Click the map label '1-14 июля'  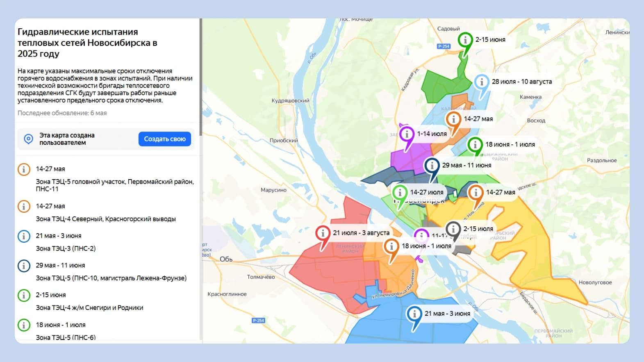tap(432, 134)
